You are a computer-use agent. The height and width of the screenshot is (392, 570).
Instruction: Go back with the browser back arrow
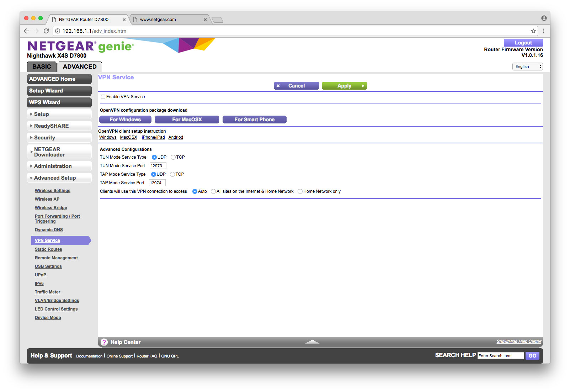(26, 31)
